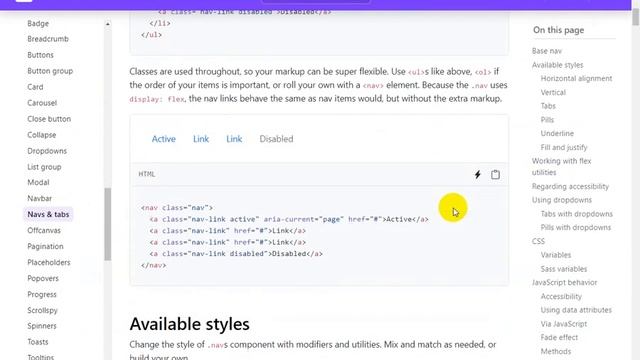The height and width of the screenshot is (360, 640).
Task: Jump to Working with flex utilities
Action: 561,167
